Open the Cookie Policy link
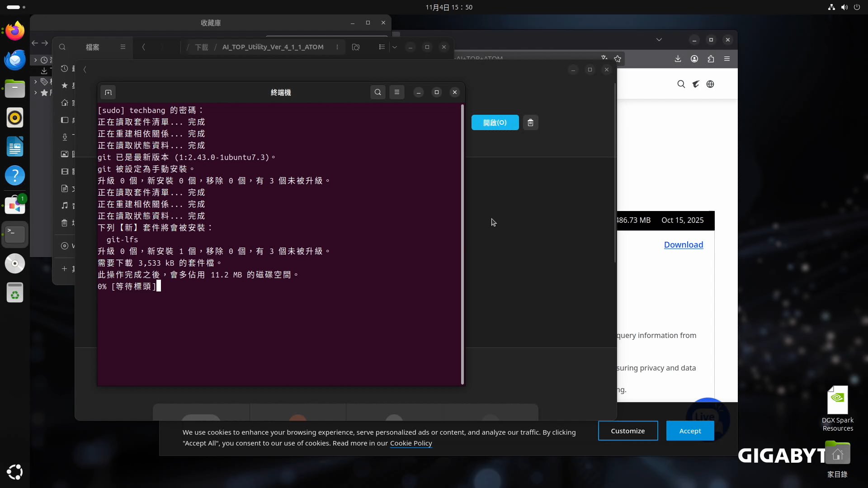This screenshot has width=868, height=488. point(411,443)
